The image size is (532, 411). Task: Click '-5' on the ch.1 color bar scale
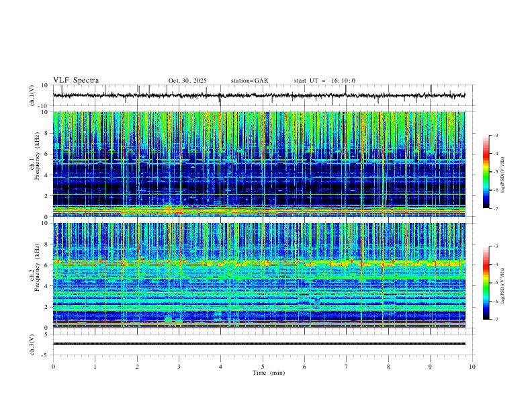[495, 172]
